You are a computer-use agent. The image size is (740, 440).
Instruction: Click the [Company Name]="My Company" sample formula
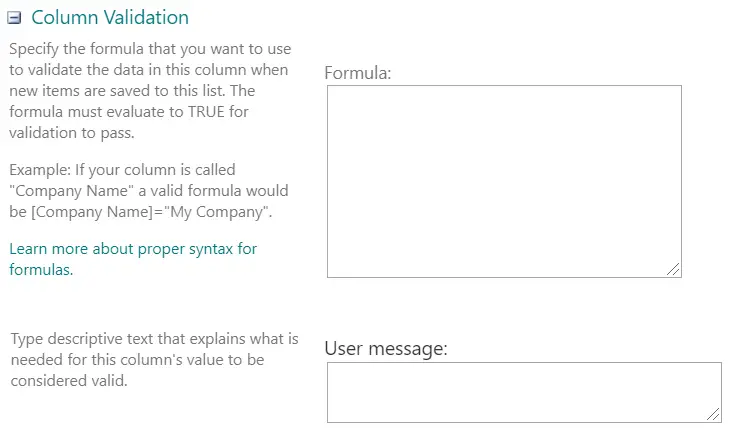coord(156,211)
